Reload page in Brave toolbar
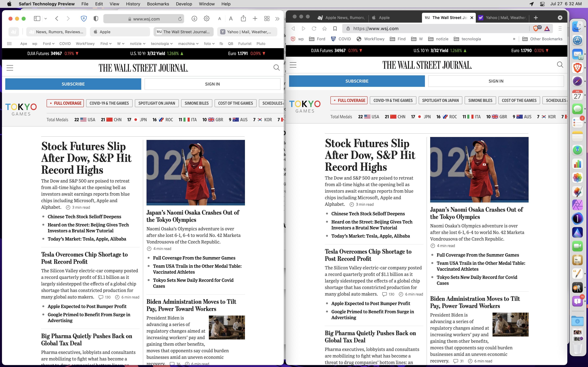 (x=314, y=28)
